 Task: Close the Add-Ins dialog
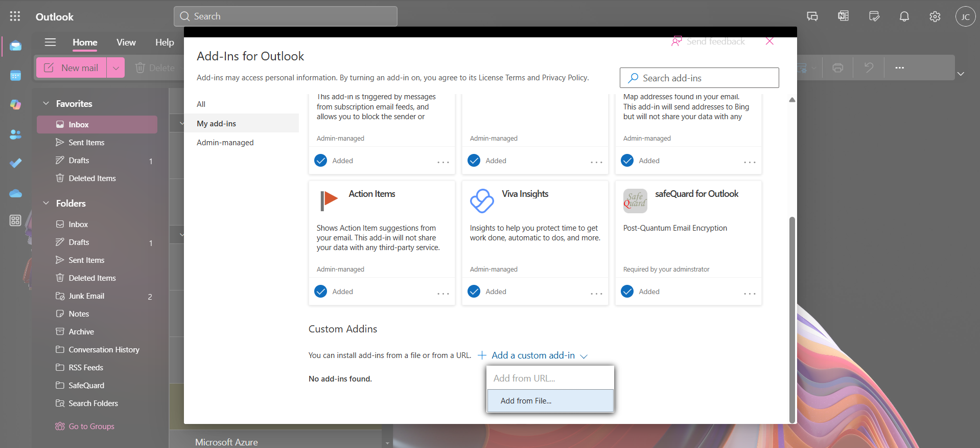pyautogui.click(x=769, y=41)
